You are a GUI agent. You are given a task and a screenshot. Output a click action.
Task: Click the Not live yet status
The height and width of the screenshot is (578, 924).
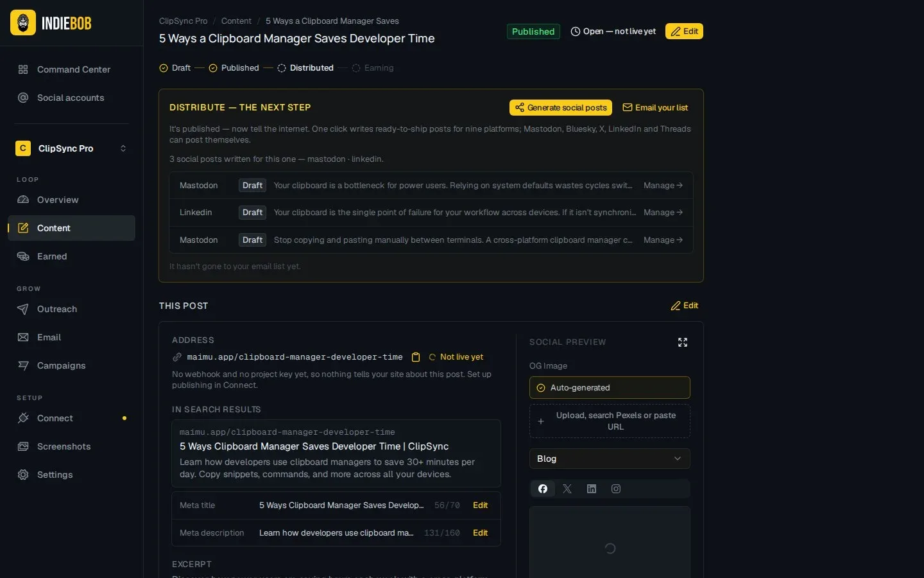456,357
